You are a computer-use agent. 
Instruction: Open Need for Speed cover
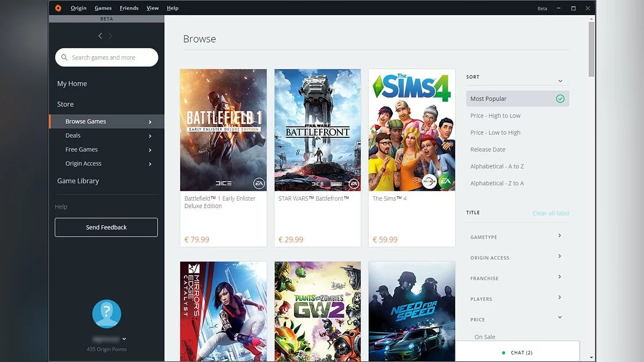coord(412,312)
